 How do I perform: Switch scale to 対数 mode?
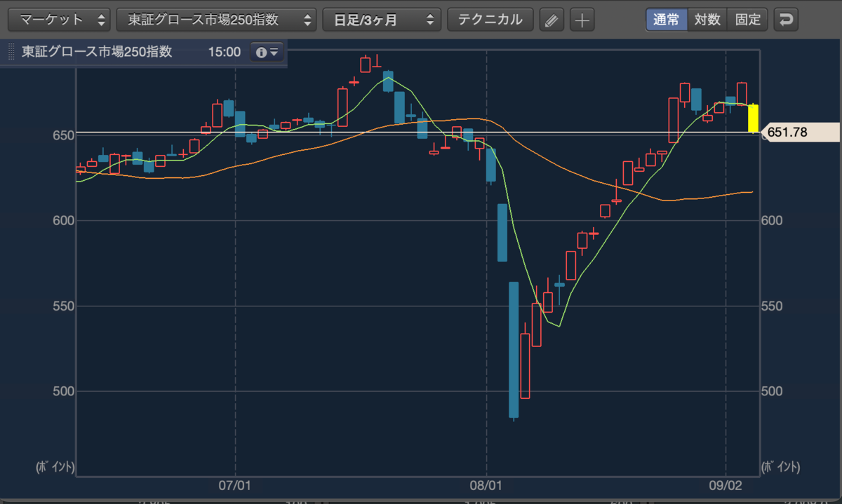coord(707,20)
